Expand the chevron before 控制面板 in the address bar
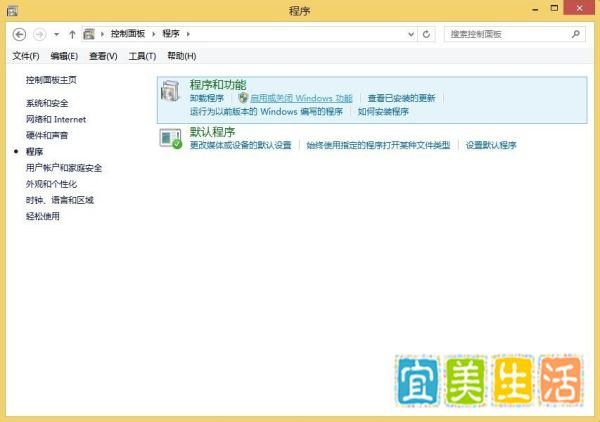Viewport: 600px width, 422px height. pyautogui.click(x=102, y=34)
